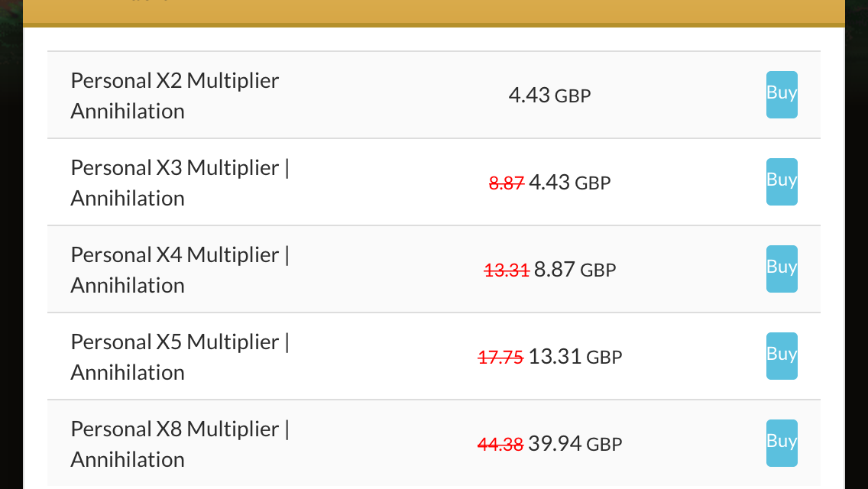Viewport: 868px width, 489px height.
Task: Click the struck-through 8.87 old price
Action: coord(506,183)
